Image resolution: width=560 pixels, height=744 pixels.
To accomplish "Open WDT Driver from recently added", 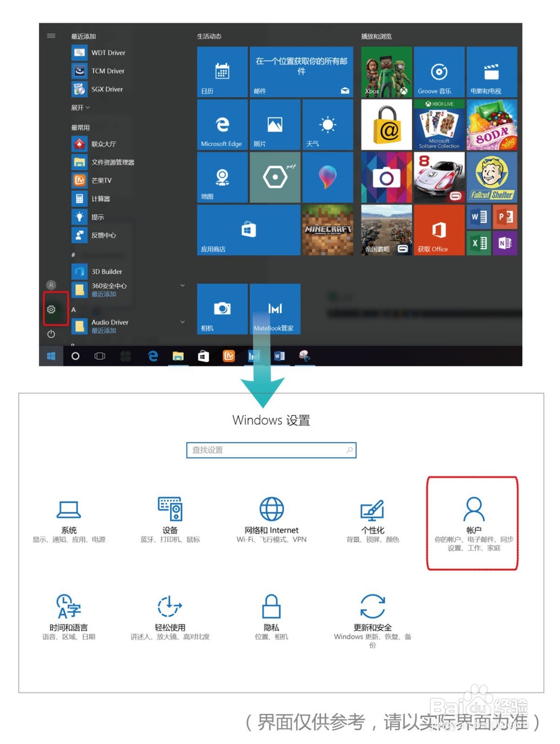I will tap(99, 53).
